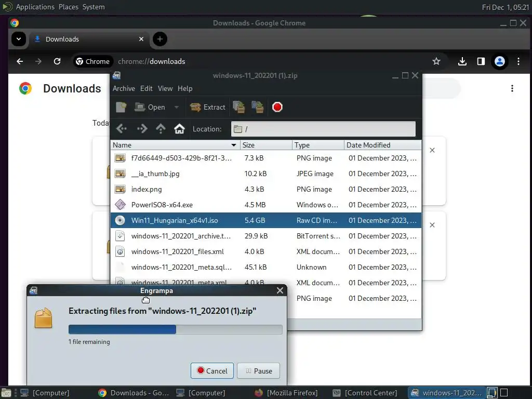Remove the second download entry with X
The width and height of the screenshot is (532, 399).
click(x=432, y=225)
